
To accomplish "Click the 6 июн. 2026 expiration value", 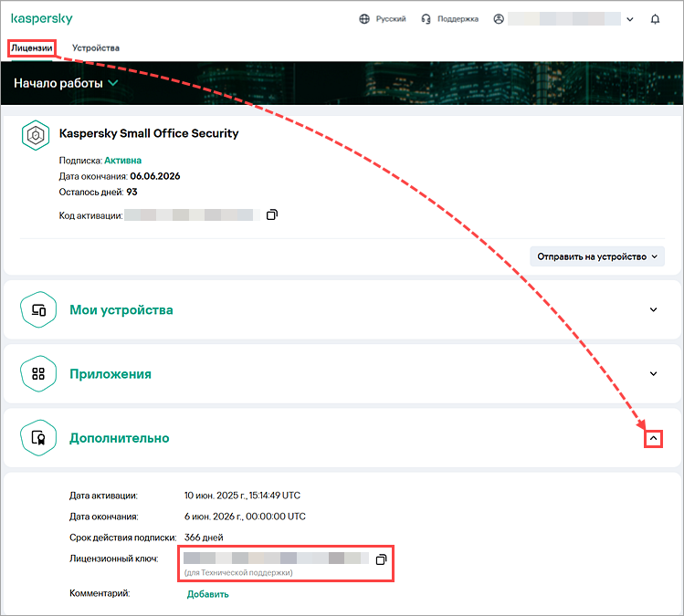I will (x=245, y=517).
